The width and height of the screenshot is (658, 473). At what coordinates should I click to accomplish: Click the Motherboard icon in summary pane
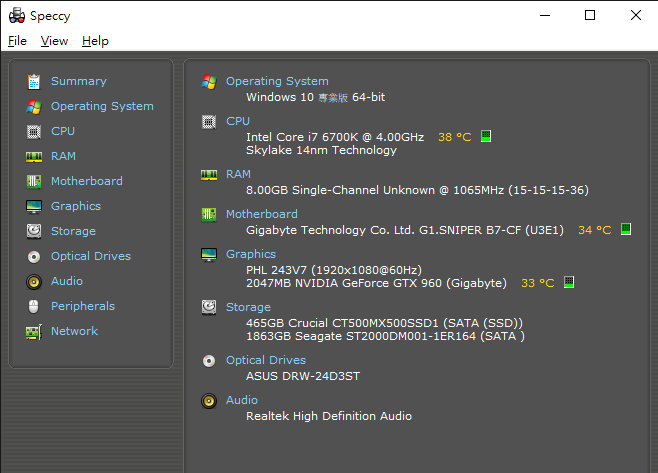click(x=209, y=214)
